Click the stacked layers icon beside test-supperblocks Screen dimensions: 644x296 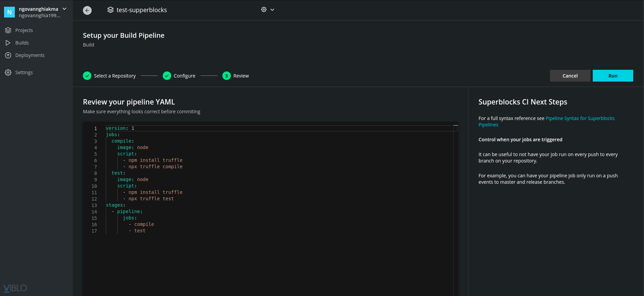tap(110, 10)
